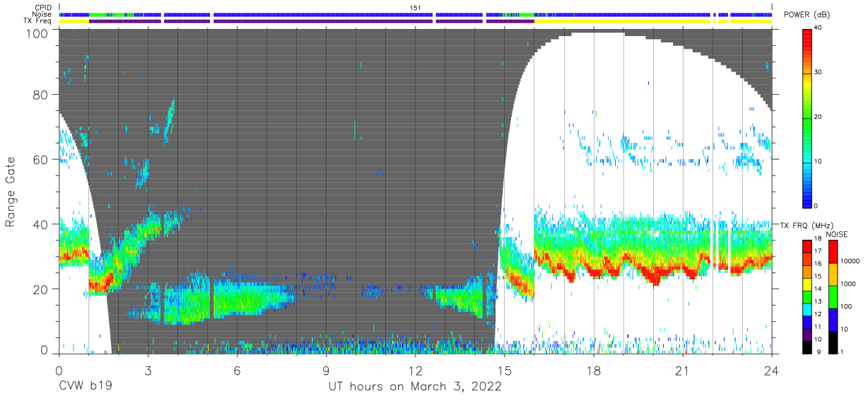Click the x-axis tick label '3'
The height and width of the screenshot is (401, 868).
(x=148, y=371)
